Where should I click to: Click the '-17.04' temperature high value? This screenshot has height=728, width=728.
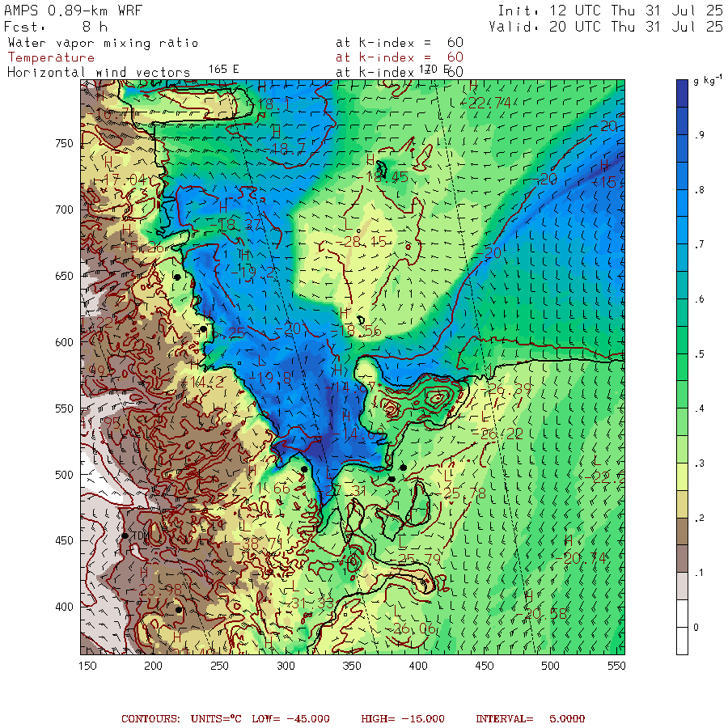pos(121,180)
